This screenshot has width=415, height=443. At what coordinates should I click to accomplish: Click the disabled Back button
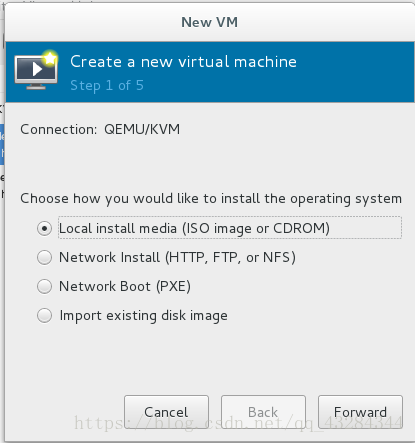[x=263, y=412]
